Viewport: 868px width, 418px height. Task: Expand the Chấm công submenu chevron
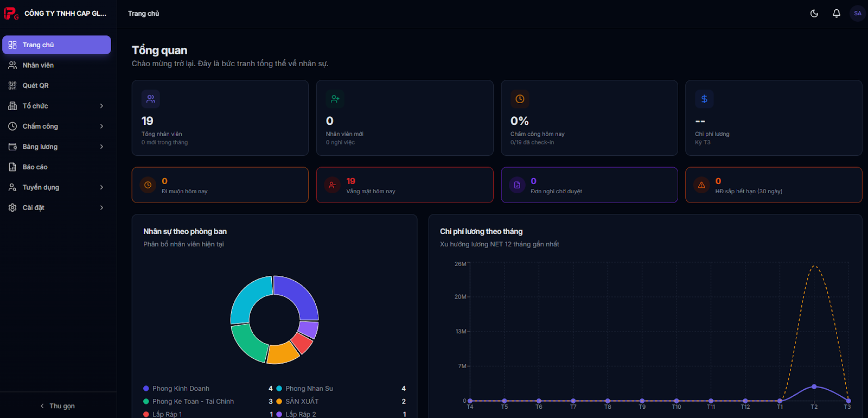[x=101, y=126]
